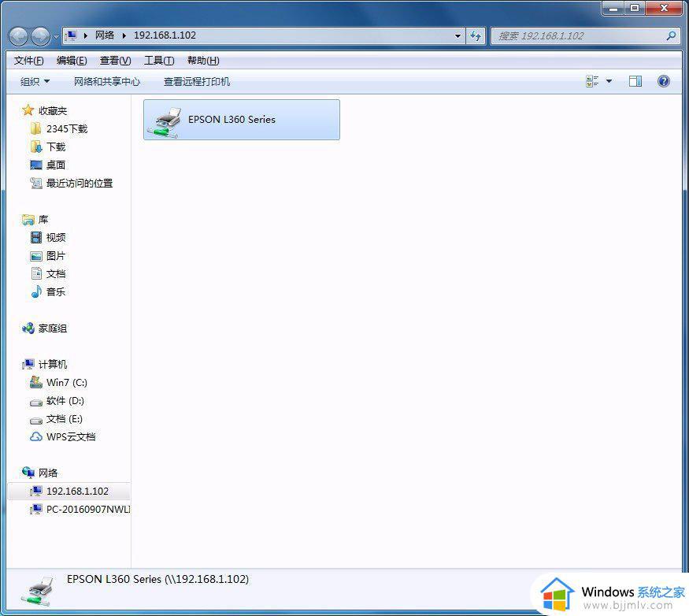
Task: Select 收藏夹 in the navigation pane
Action: 53,111
